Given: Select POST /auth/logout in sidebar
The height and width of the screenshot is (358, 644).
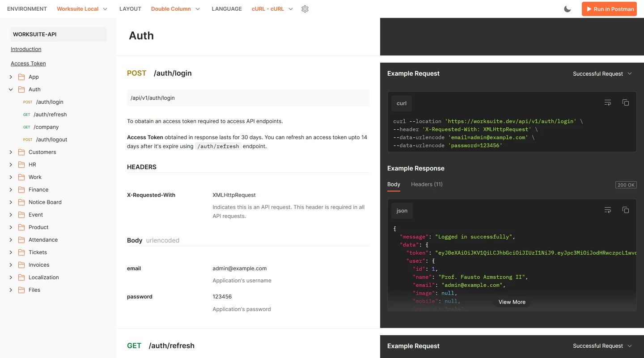Looking at the screenshot, I should [x=45, y=140].
